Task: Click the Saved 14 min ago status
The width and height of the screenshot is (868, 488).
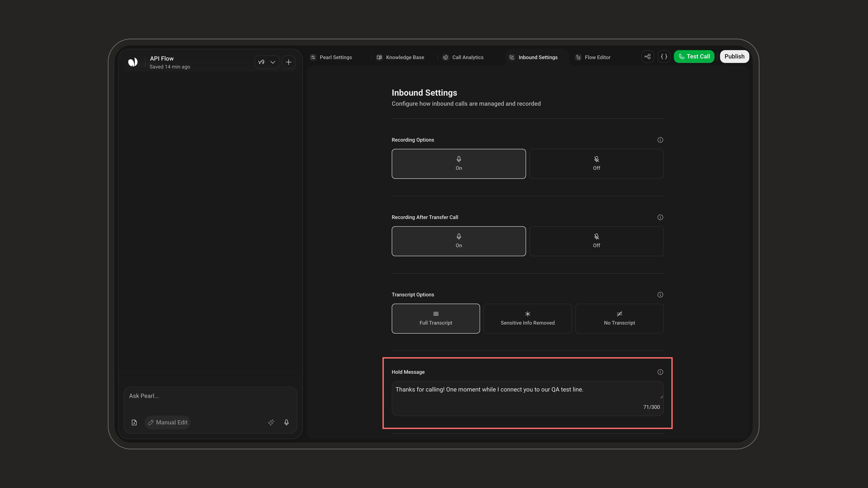Action: click(x=170, y=67)
